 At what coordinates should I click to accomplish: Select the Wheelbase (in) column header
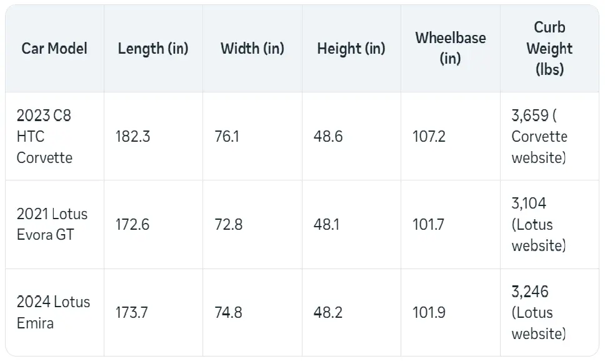point(450,48)
